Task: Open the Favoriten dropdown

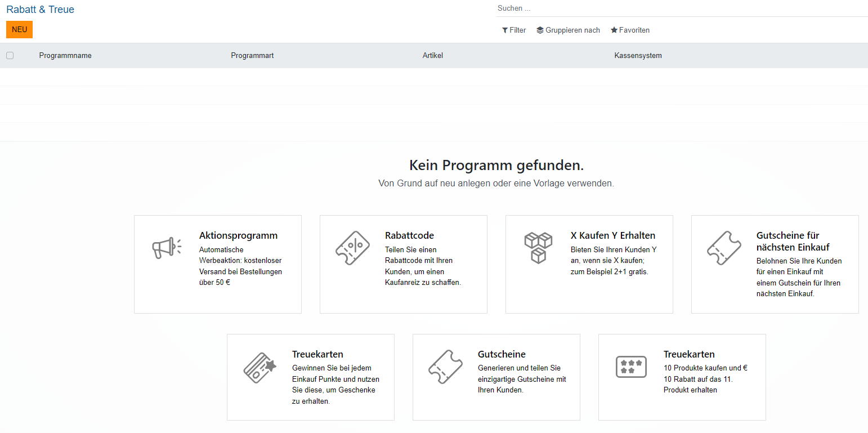Action: (630, 30)
